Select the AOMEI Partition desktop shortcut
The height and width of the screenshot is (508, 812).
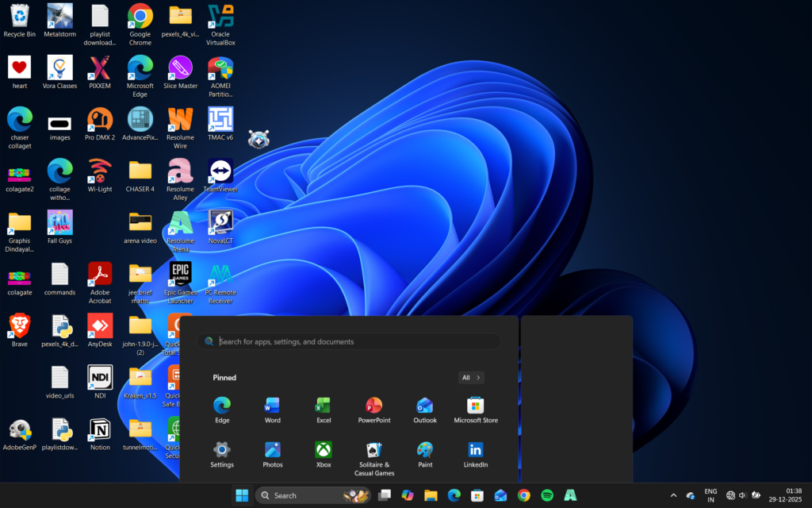pos(220,77)
